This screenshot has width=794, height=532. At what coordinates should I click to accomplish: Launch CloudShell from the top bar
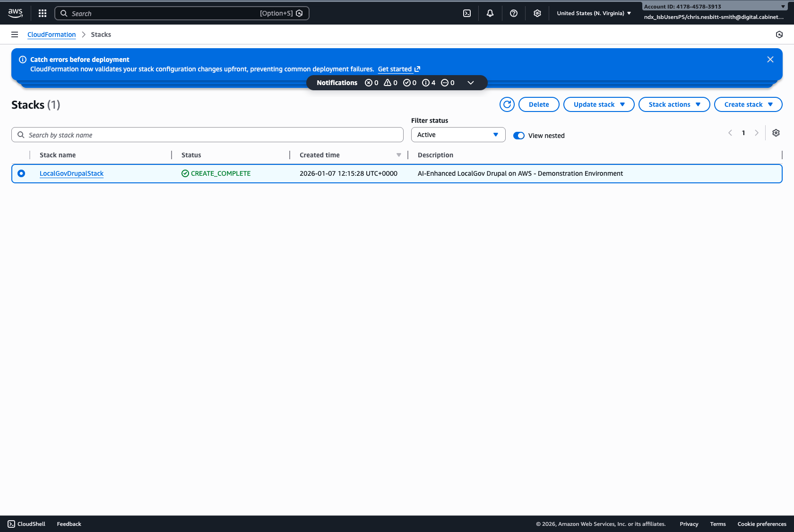(x=467, y=13)
